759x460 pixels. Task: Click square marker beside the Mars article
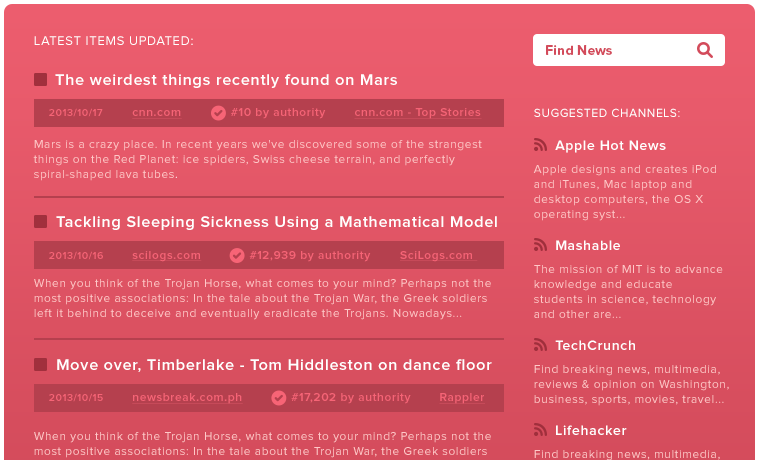click(x=41, y=80)
